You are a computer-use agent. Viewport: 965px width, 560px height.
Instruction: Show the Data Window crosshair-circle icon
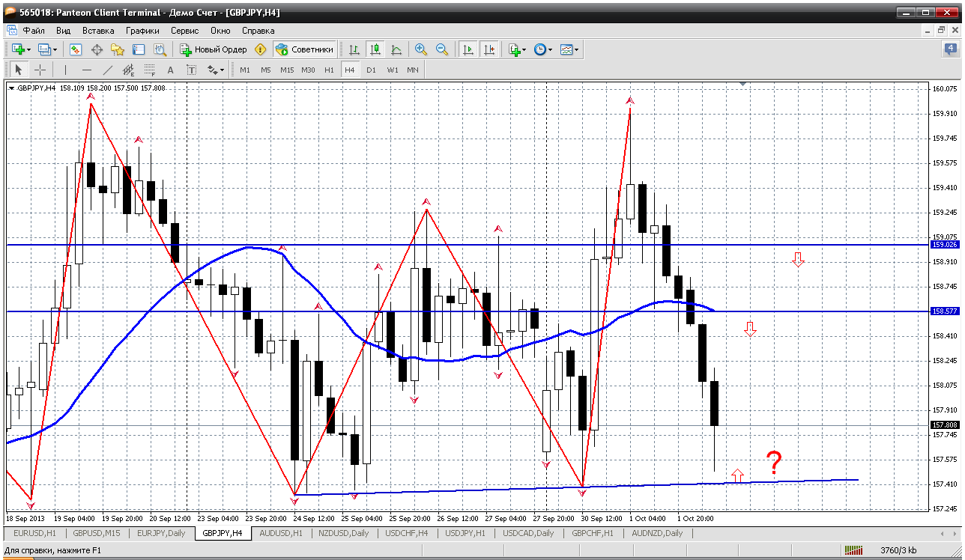[97, 49]
